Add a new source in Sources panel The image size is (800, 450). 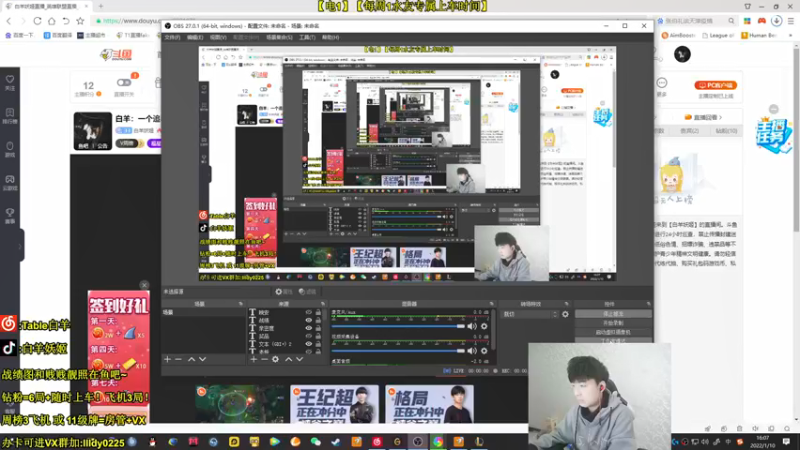tap(254, 359)
